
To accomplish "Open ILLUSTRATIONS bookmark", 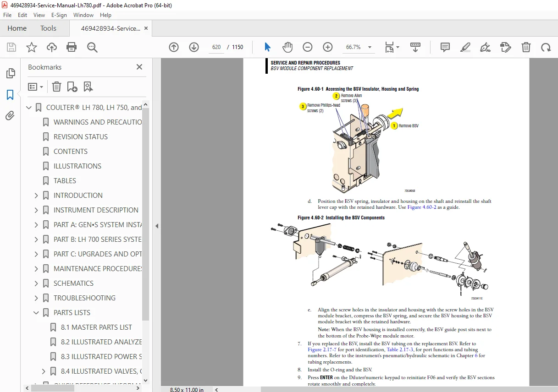I will coord(77,166).
